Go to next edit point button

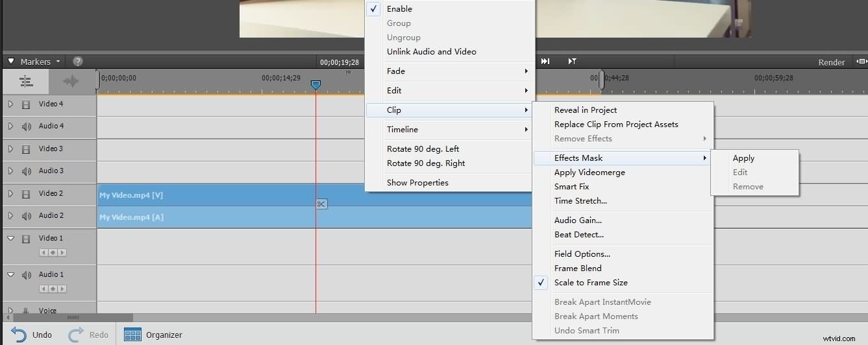[546, 62]
